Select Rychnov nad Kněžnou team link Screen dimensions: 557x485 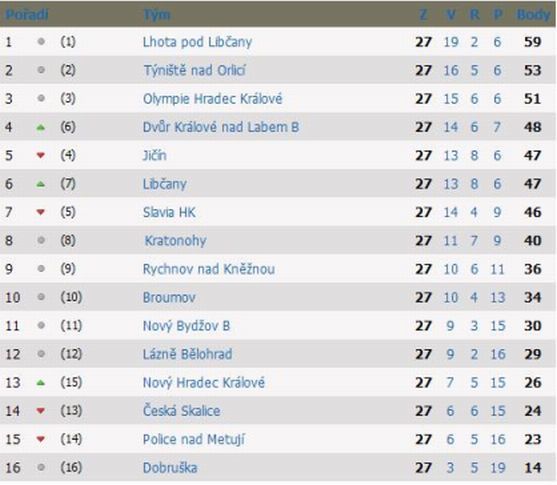pyautogui.click(x=209, y=269)
